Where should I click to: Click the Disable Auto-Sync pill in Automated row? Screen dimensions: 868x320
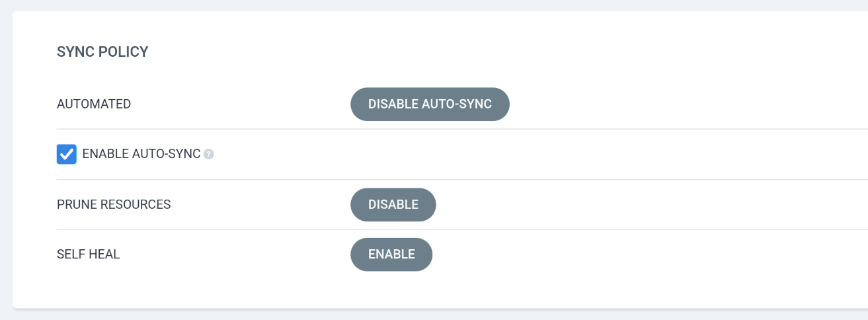point(430,104)
